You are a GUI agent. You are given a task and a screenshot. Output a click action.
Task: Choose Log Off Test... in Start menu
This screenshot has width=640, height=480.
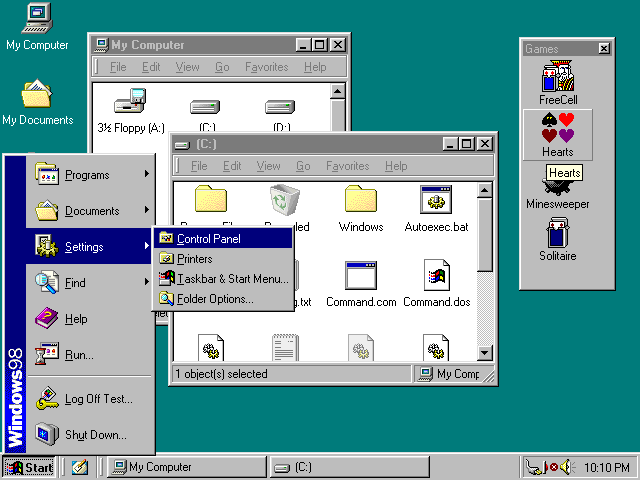[x=91, y=398]
